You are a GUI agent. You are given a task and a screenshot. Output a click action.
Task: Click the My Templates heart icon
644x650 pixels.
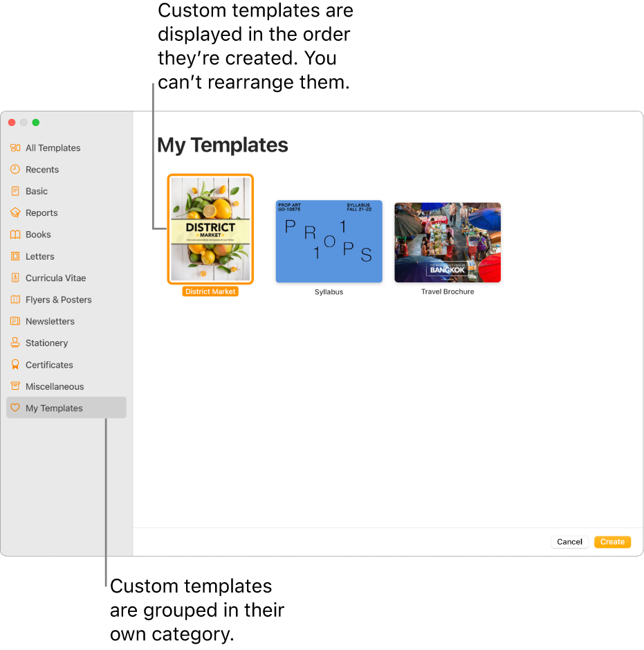click(15, 408)
